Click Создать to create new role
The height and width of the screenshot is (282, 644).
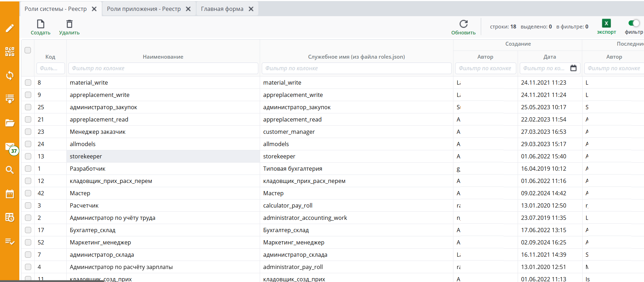point(41,27)
